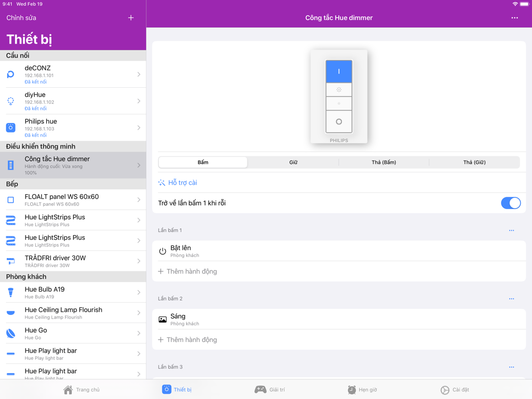Click the Philips dimmer switch image
The height and width of the screenshot is (399, 532).
tap(338, 97)
